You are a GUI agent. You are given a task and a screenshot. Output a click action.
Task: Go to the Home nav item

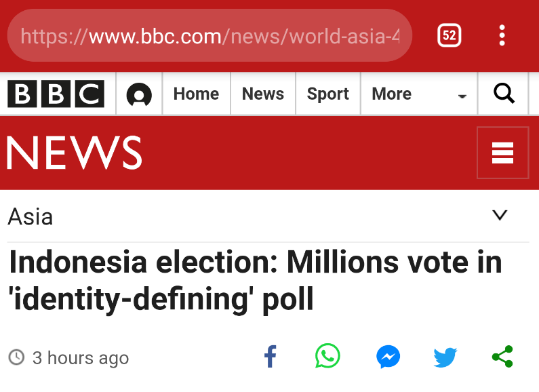click(197, 94)
